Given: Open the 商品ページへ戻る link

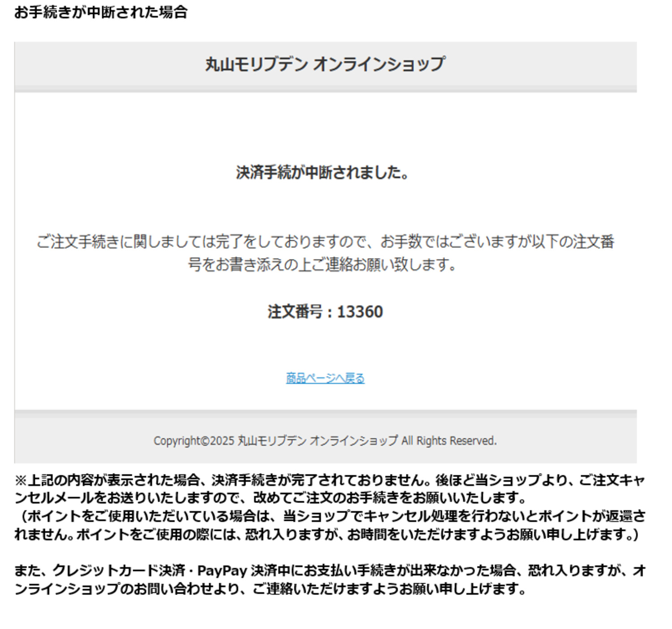Looking at the screenshot, I should point(325,378).
